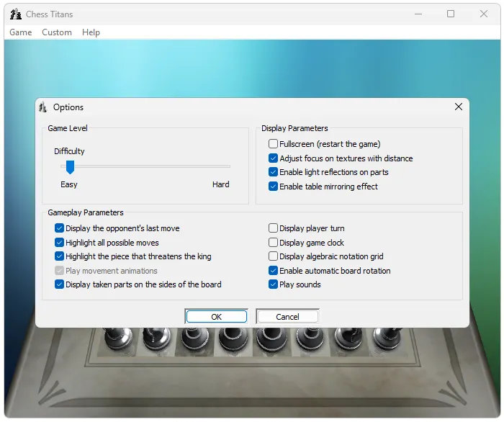Maximize the Chess Titans window
This screenshot has height=422, width=504.
(x=451, y=14)
